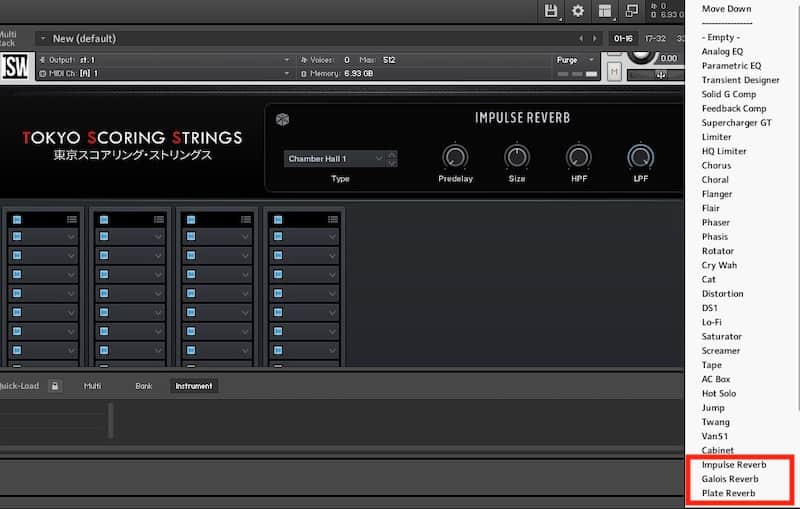
Task: Choose Impulse Reverb from the effect menu
Action: click(734, 465)
